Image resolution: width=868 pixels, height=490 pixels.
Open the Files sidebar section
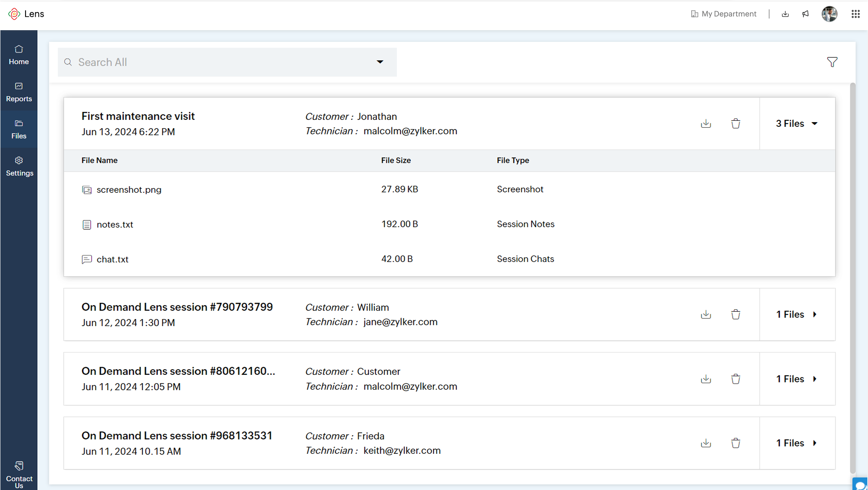pyautogui.click(x=19, y=129)
